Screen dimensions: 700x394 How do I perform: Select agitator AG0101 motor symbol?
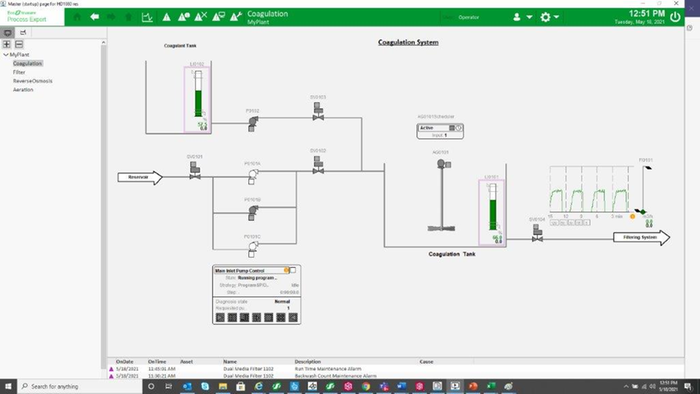click(444, 164)
